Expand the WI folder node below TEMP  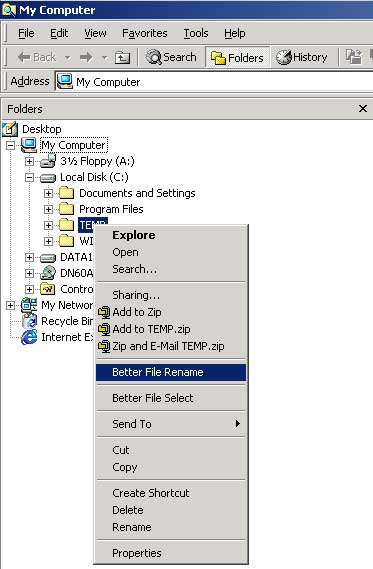tap(48, 241)
